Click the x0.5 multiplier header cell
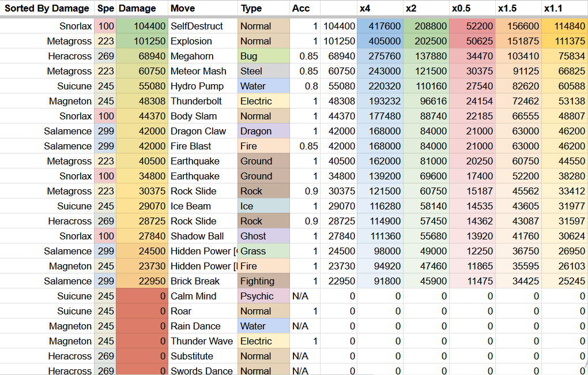 (x=472, y=8)
